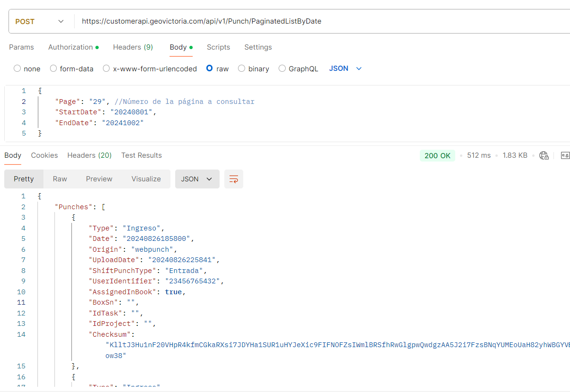Choose x-www-form-urlencoded body type
Image resolution: width=570 pixels, height=392 pixels.
[106, 68]
